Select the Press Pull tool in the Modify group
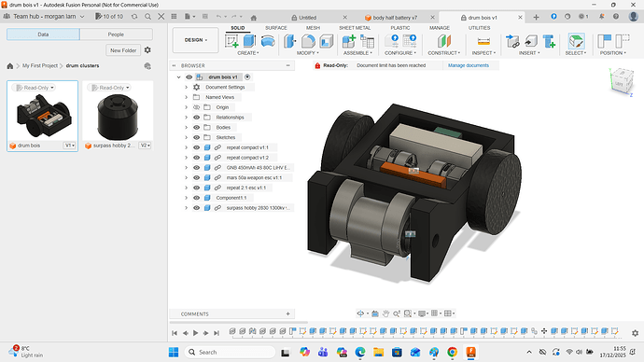The width and height of the screenshot is (644, 362). [x=290, y=41]
